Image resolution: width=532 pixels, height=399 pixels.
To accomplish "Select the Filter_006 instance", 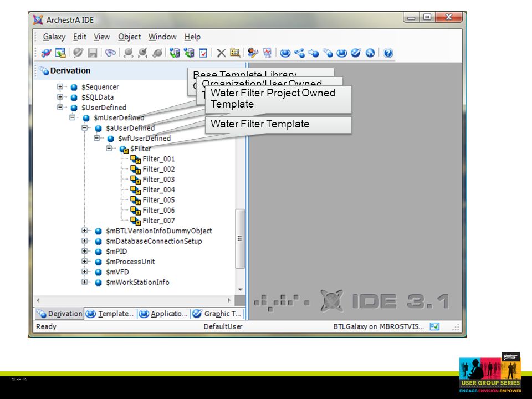I will 158,210.
